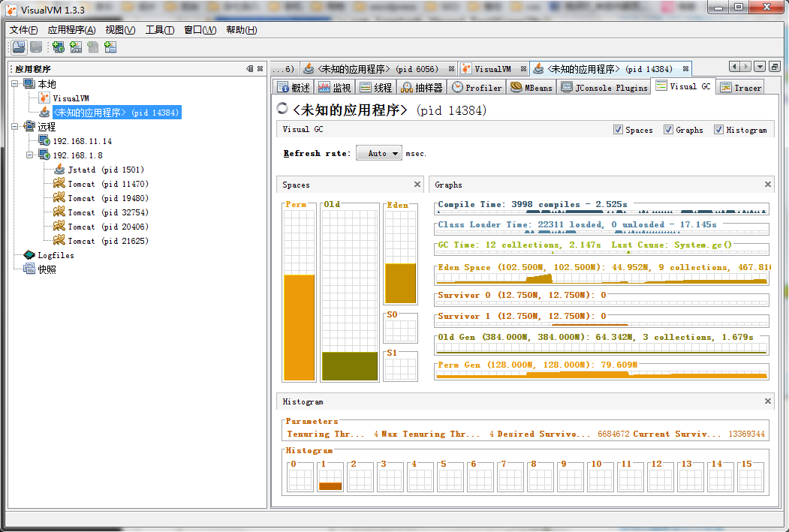Switch to the 抽样器 tab
The height and width of the screenshot is (532, 789).
point(422,87)
